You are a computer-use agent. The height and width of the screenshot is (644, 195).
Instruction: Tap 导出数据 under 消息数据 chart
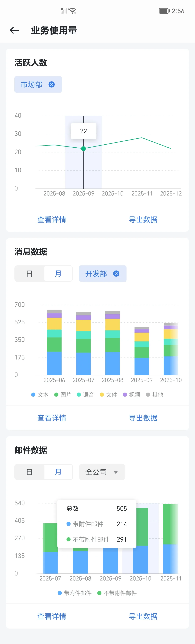point(143,418)
